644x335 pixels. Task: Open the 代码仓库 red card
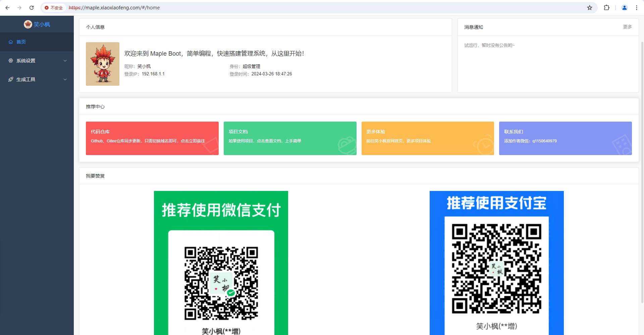pyautogui.click(x=152, y=138)
